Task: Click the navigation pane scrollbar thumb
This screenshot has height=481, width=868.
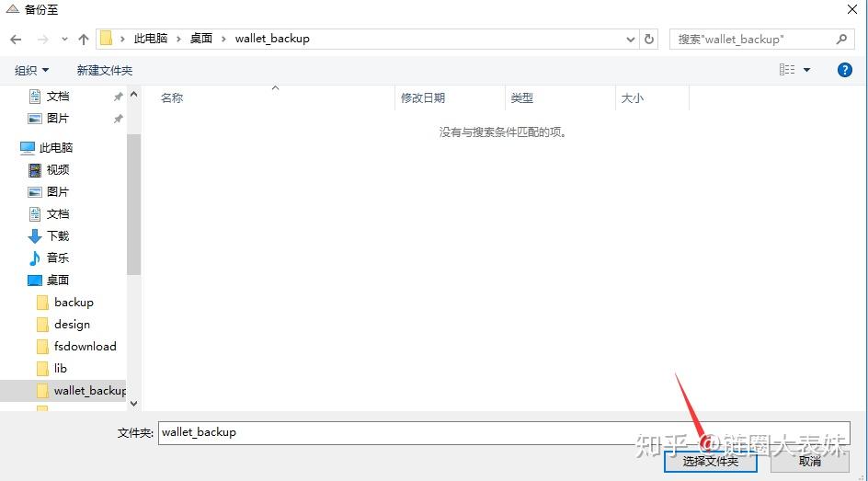Action: [x=133, y=204]
